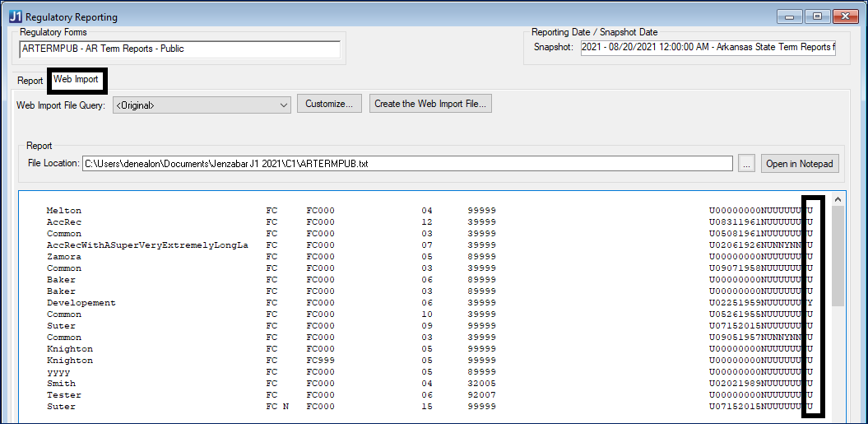
Task: Click Create the Web Import File button
Action: tap(430, 104)
